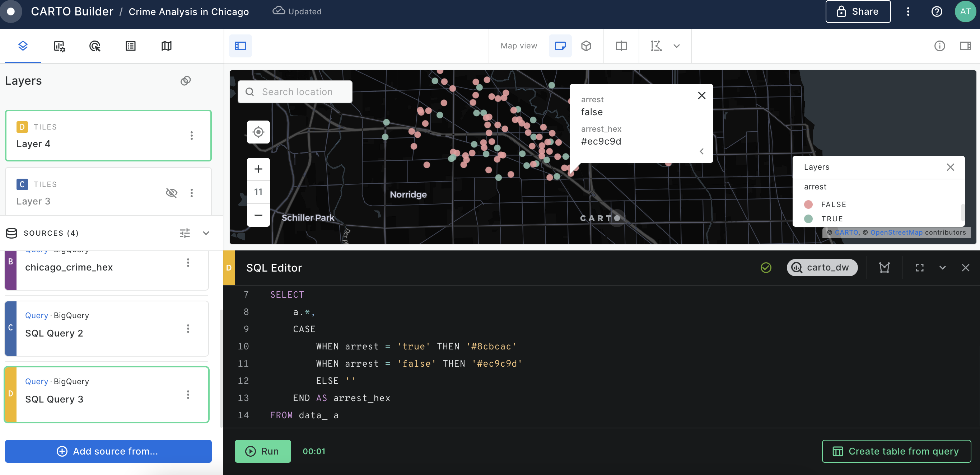Open the AT user avatar menu

point(965,11)
